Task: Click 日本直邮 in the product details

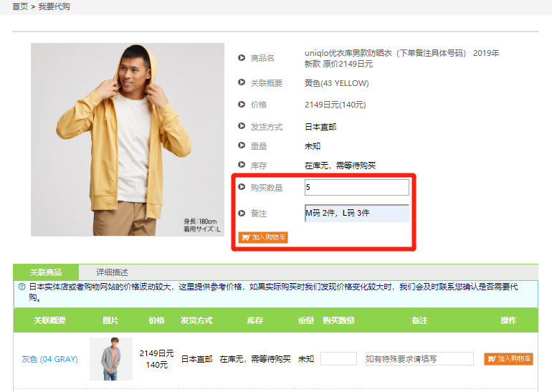Action: tap(320, 127)
